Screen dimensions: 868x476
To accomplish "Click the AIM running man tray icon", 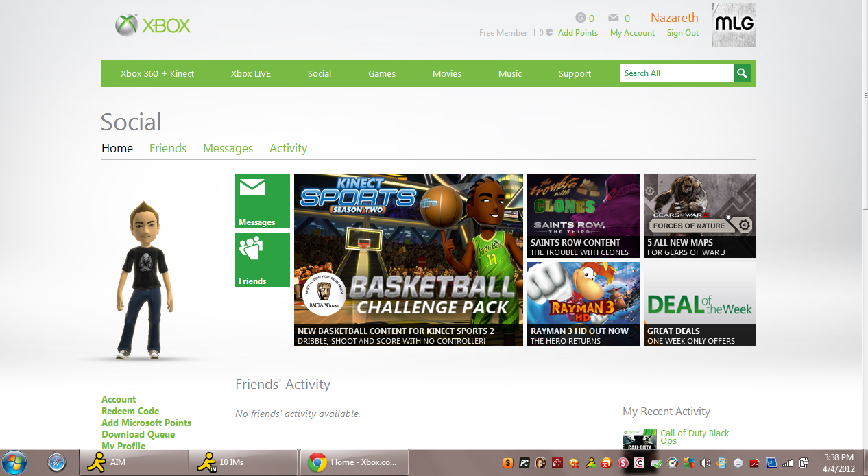I will pyautogui.click(x=591, y=463).
